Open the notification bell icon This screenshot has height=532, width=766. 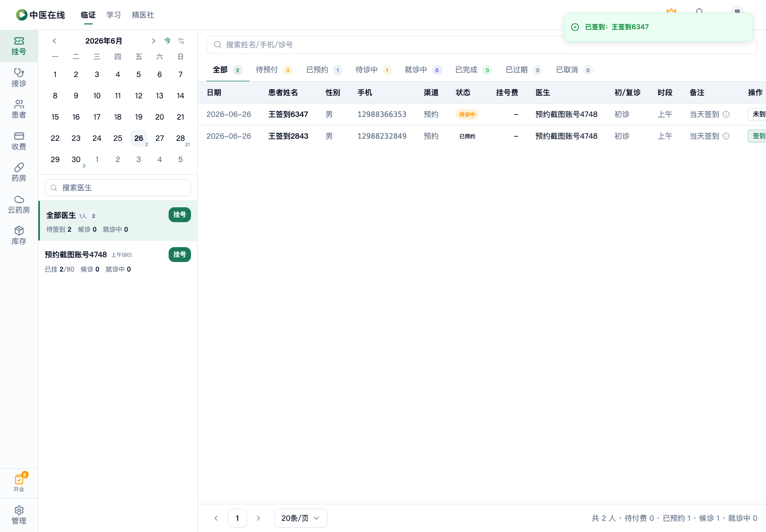(699, 12)
